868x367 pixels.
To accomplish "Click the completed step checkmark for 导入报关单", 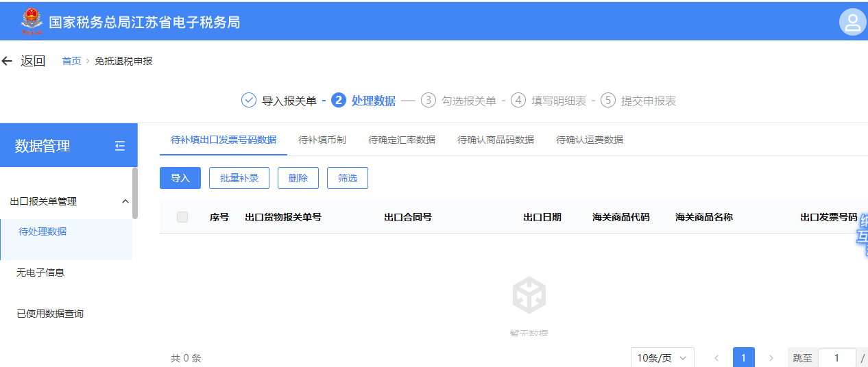I will pyautogui.click(x=248, y=101).
